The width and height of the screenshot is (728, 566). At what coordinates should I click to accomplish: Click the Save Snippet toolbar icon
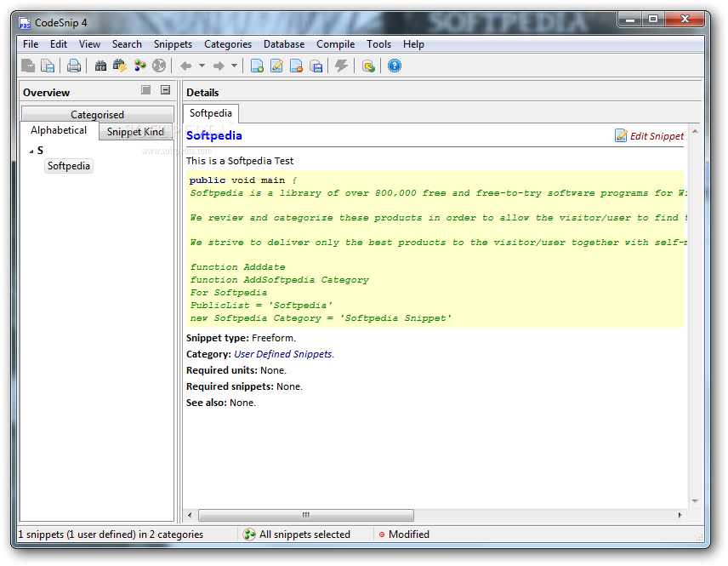28,66
